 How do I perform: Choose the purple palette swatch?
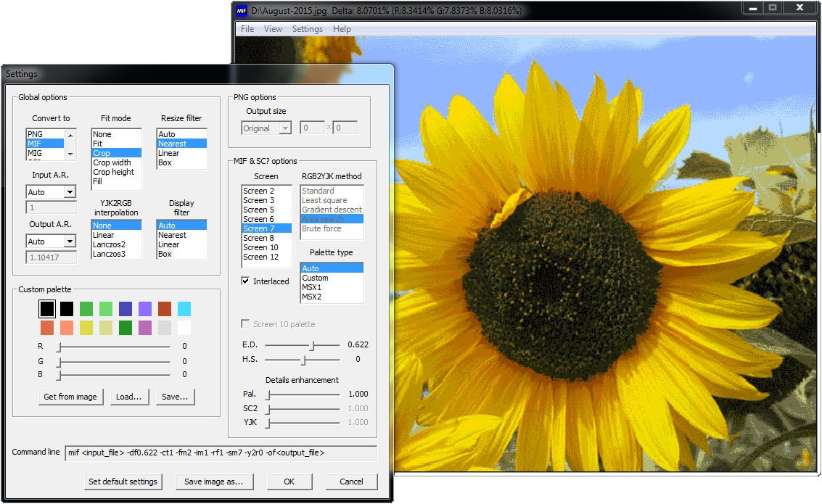tap(145, 309)
